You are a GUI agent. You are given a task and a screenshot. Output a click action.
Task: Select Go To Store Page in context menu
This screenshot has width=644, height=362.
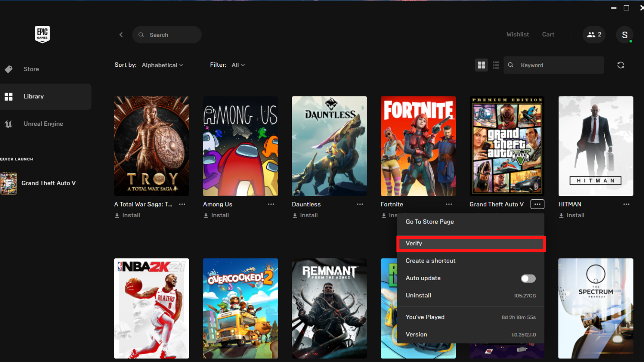[x=470, y=222]
